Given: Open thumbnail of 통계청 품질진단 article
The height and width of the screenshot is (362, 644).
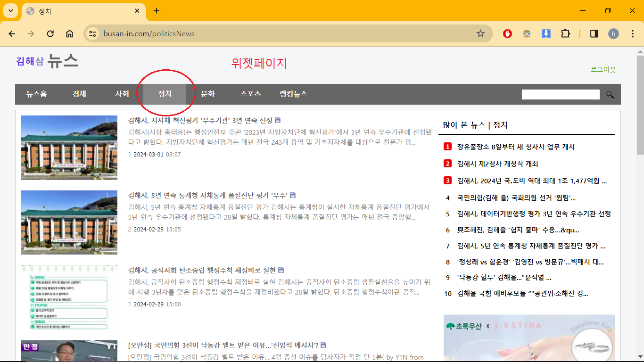Looking at the screenshot, I should tap(69, 222).
